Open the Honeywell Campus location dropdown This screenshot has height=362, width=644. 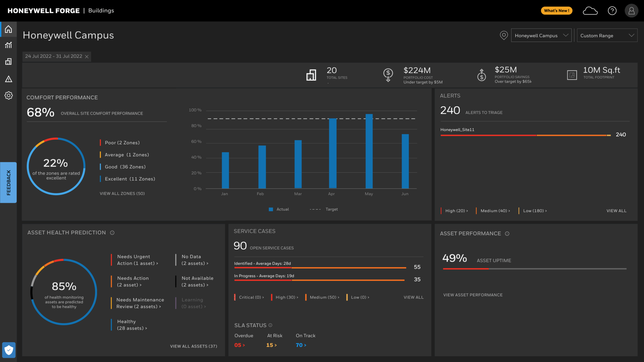(x=541, y=35)
